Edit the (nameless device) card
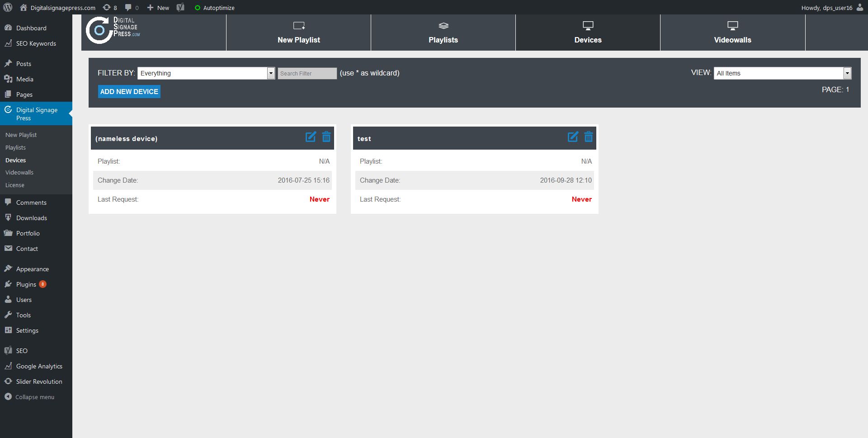Viewport: 868px width, 438px height. click(311, 137)
